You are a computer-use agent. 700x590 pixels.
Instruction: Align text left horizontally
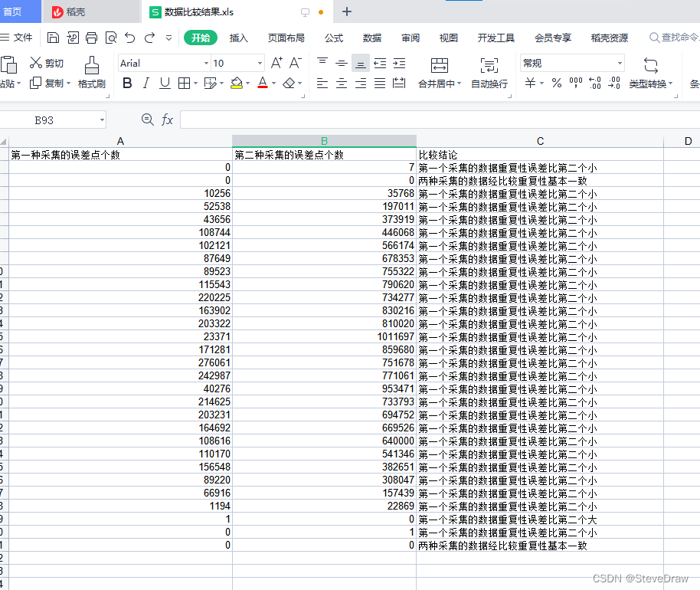click(x=322, y=83)
